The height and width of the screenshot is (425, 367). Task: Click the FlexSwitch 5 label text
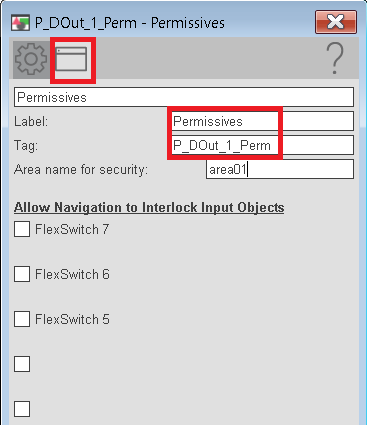[72, 319]
